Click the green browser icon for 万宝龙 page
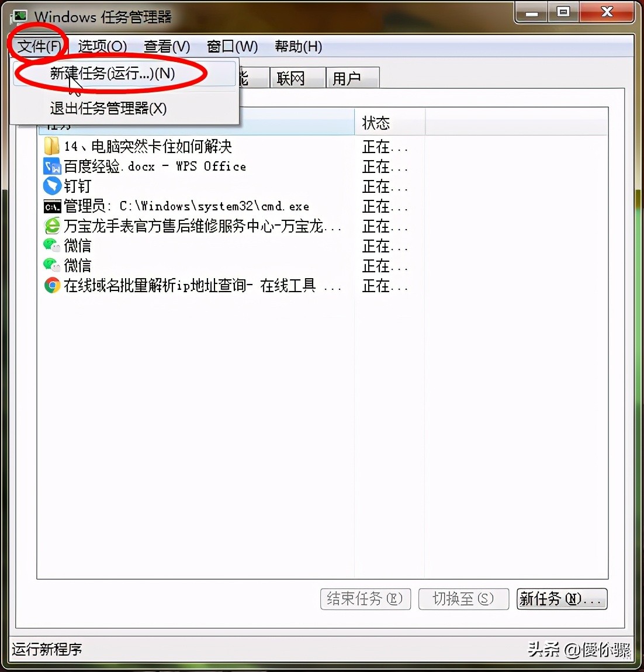The image size is (644, 672). pyautogui.click(x=52, y=226)
